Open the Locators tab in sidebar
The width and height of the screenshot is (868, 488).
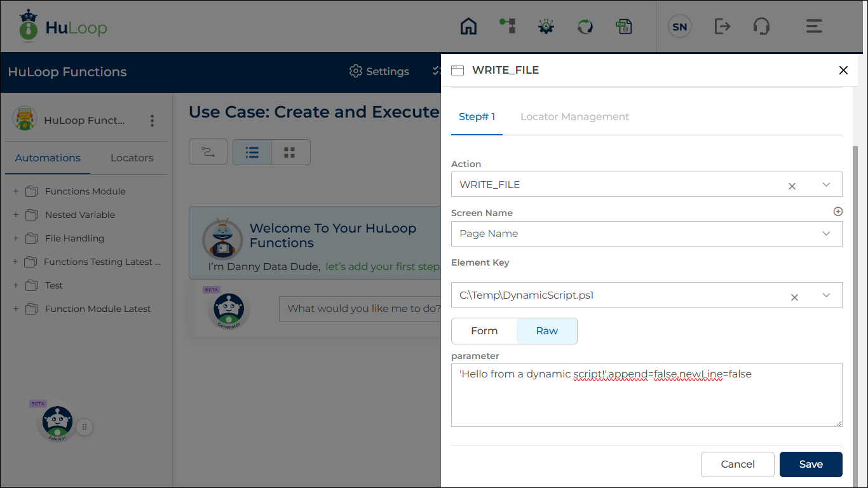132,158
